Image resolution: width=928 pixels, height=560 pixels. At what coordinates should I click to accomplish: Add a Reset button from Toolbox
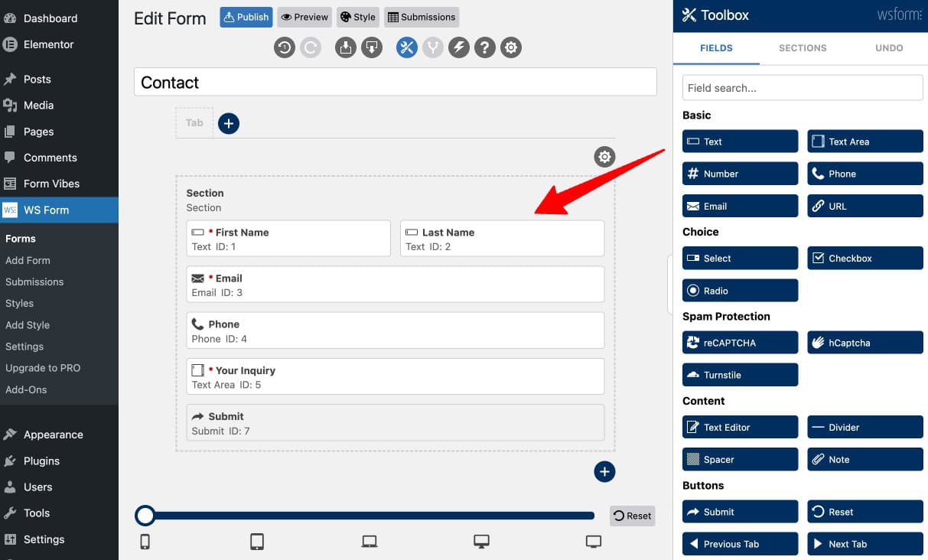click(x=865, y=512)
